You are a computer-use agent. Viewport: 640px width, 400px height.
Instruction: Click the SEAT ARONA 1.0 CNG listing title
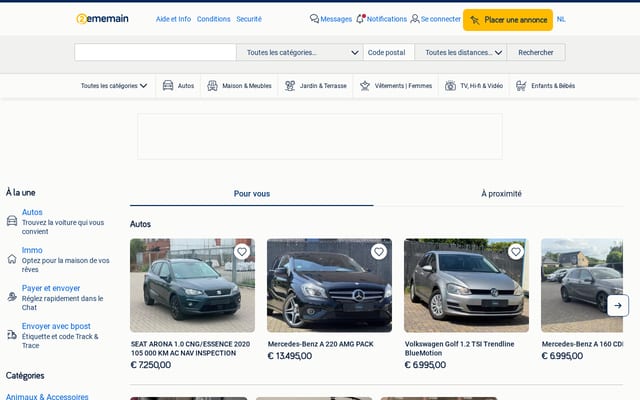click(x=191, y=349)
